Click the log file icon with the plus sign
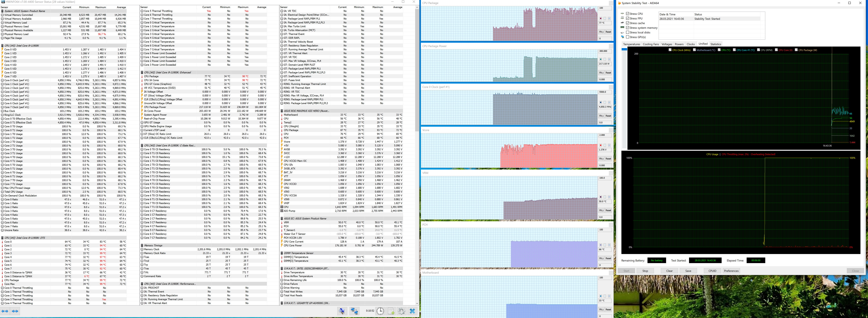This screenshot has height=318, width=868. (391, 311)
